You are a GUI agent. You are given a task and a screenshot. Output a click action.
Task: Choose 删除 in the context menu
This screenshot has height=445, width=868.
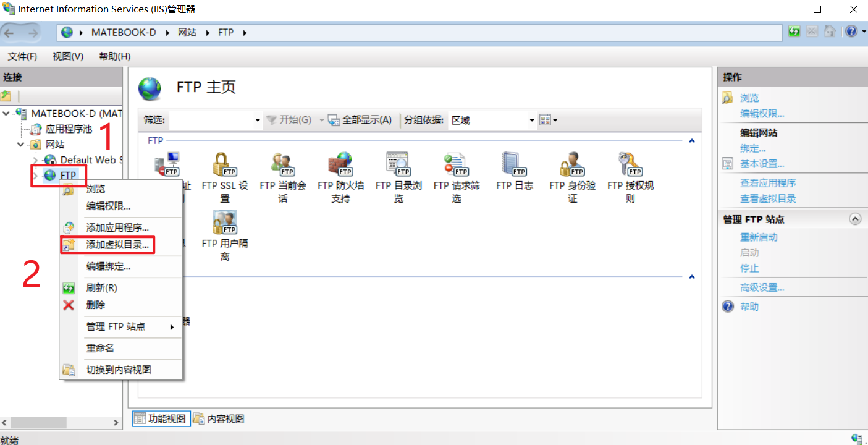121,305
